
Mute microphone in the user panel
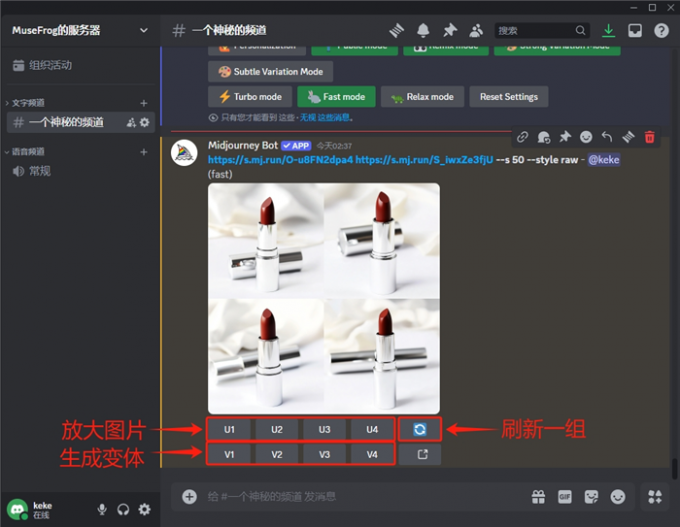tap(102, 509)
